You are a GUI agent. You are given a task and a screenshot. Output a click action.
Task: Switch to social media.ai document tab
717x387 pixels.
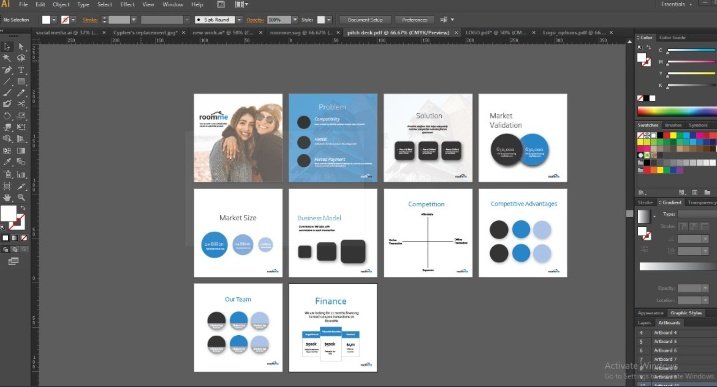click(66, 33)
